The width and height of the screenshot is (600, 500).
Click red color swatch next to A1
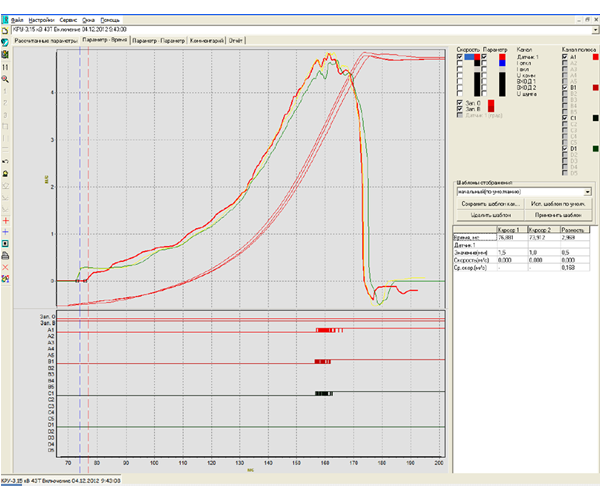[595, 57]
